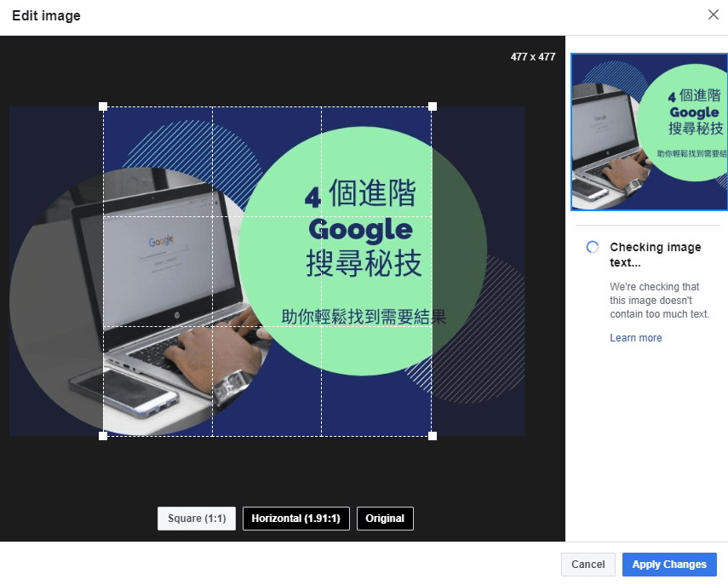Choose the Horizontal (1.91:1) crop ratio
Screen dimensions: 728x585
(295, 518)
